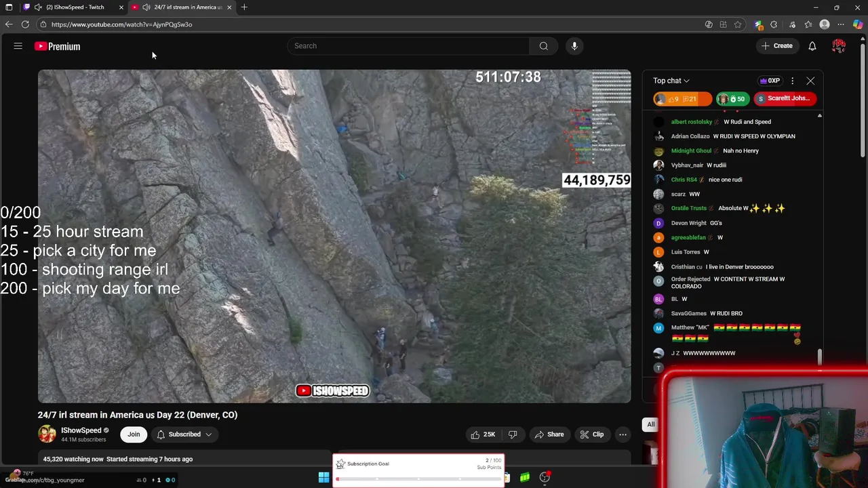Click chat user Order Rejected
868x488 pixels.
(x=690, y=279)
